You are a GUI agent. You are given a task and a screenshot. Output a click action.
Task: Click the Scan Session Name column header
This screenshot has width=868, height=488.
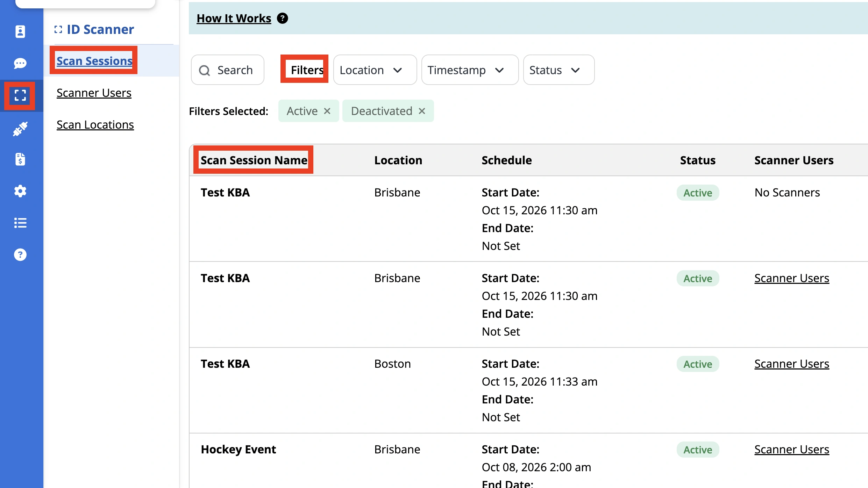(x=254, y=160)
